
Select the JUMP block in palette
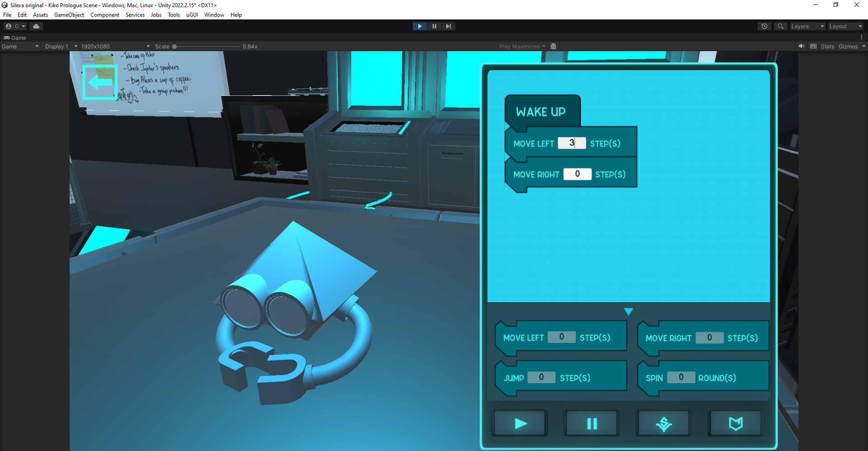coord(561,378)
